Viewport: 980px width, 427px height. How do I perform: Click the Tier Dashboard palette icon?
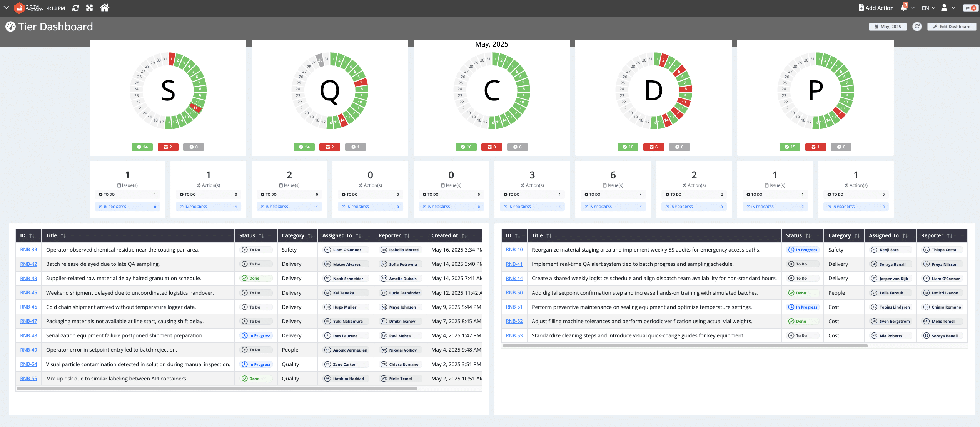10,27
